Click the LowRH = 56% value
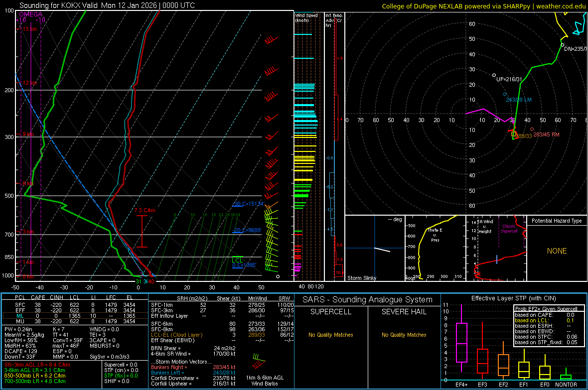The image size is (588, 390). [20, 340]
